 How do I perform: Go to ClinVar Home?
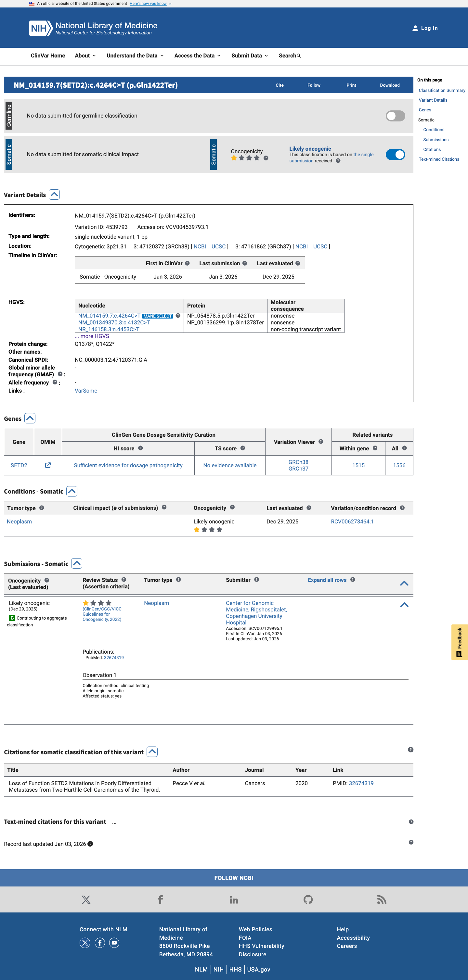click(x=48, y=56)
